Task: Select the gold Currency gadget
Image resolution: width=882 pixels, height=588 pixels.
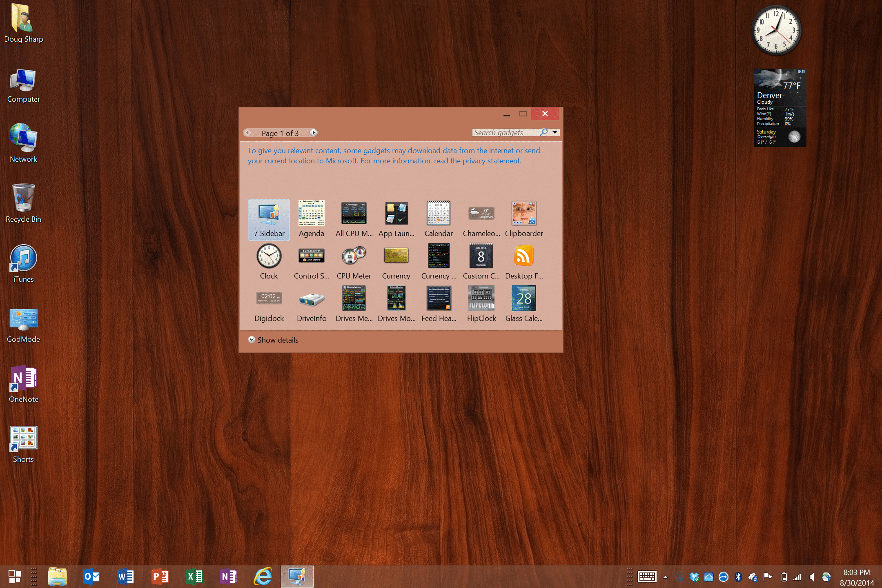Action: (396, 262)
